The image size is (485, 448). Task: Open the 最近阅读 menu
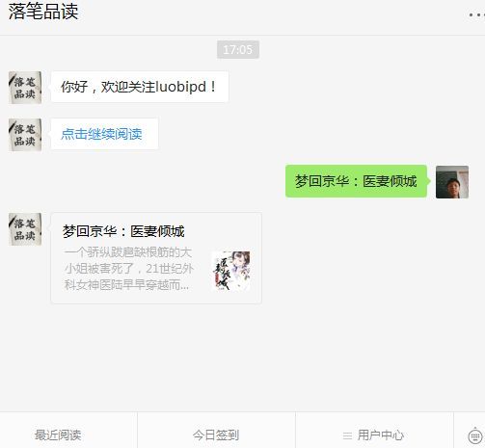point(58,435)
